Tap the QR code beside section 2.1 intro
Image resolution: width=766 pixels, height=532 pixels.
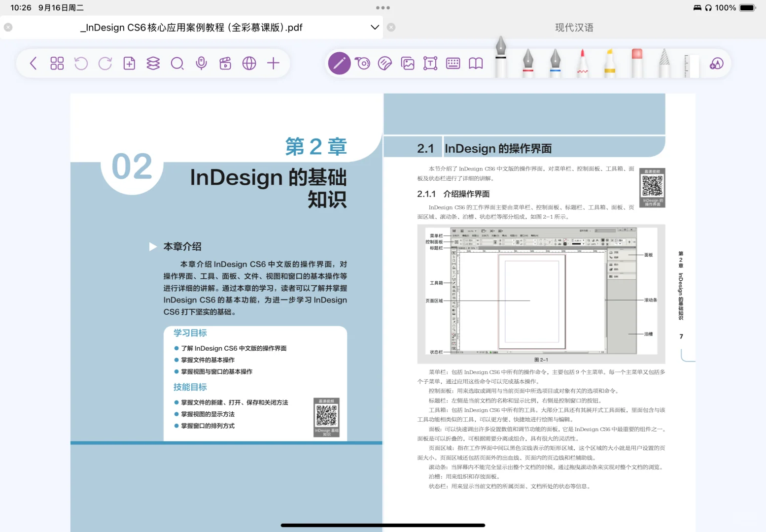point(652,188)
